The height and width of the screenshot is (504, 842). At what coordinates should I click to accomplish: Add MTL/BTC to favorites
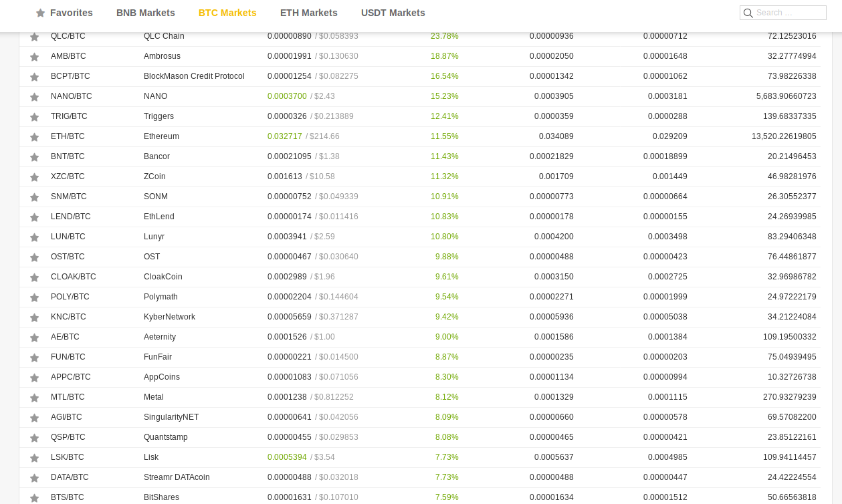point(34,398)
